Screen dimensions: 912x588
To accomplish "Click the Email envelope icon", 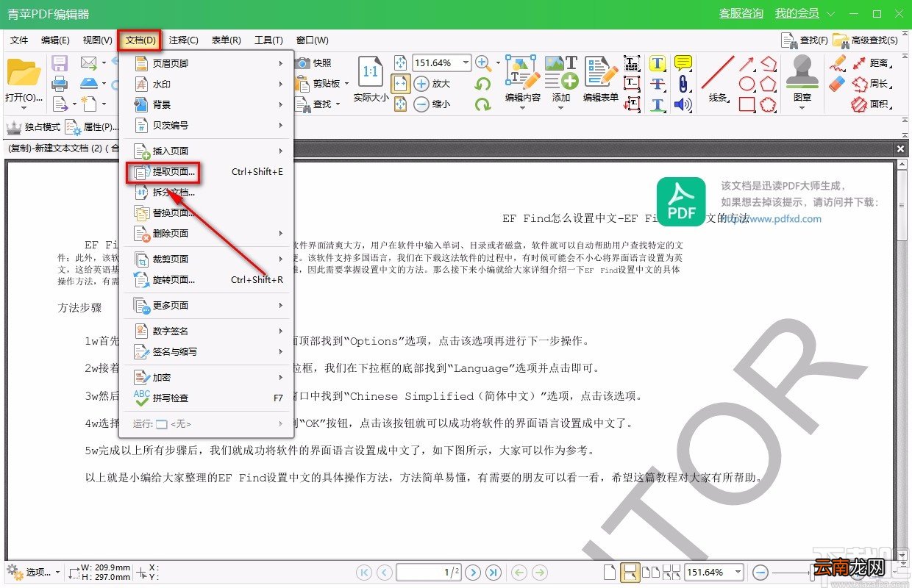I will coord(89,63).
